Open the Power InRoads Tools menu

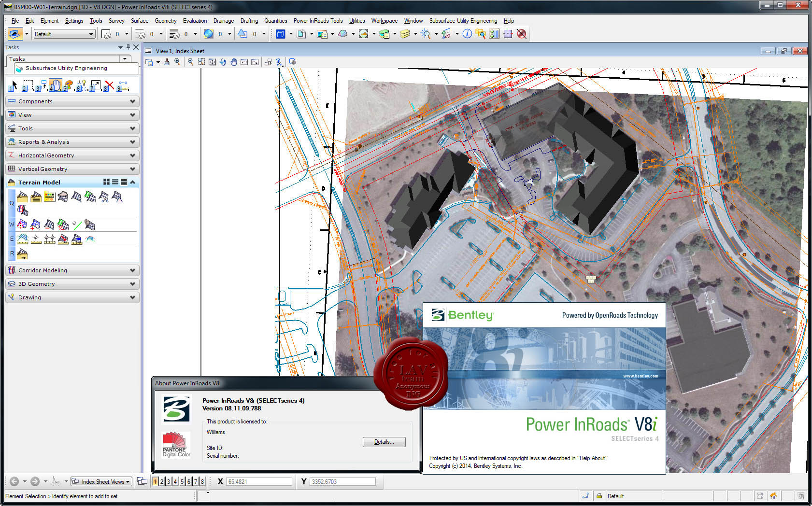tap(318, 21)
